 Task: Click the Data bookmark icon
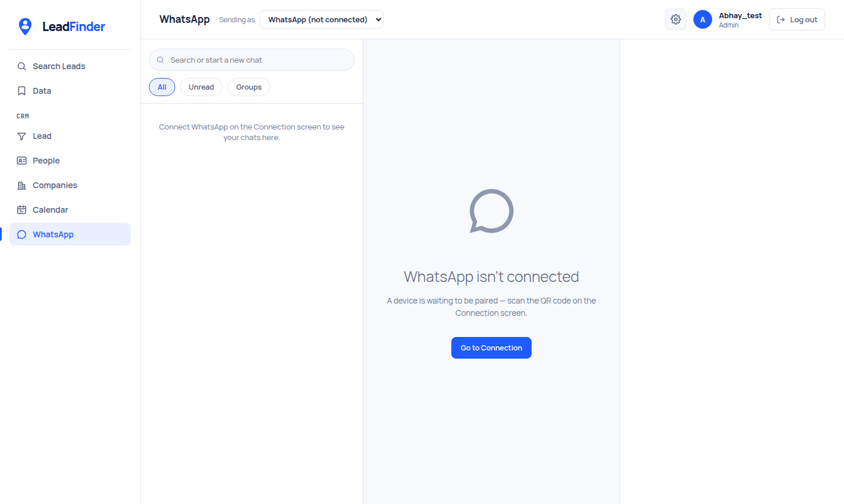tap(22, 91)
